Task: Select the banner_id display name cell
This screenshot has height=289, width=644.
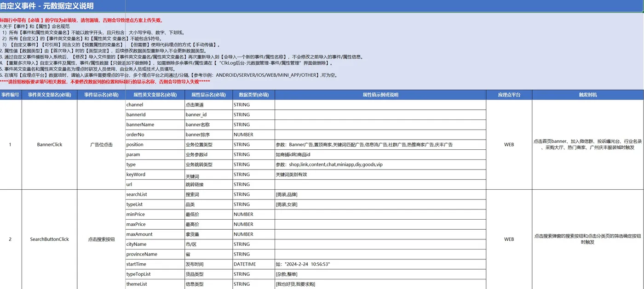Action: coord(208,114)
